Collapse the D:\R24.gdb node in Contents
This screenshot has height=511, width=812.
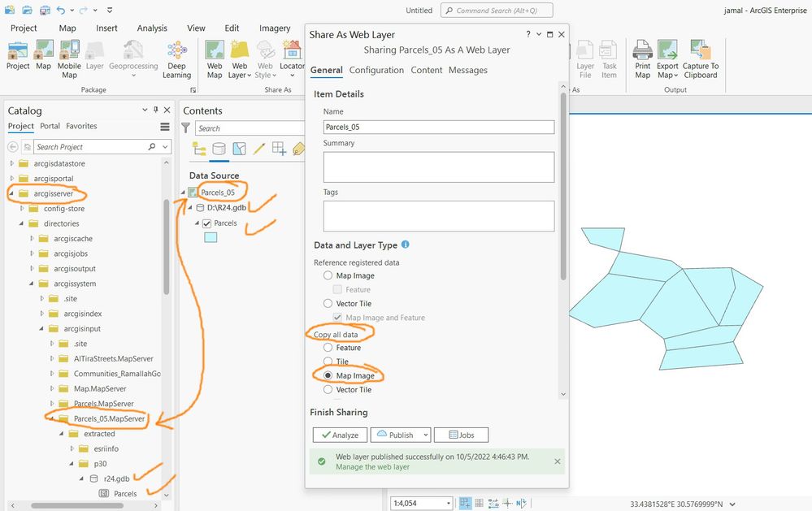(190, 208)
